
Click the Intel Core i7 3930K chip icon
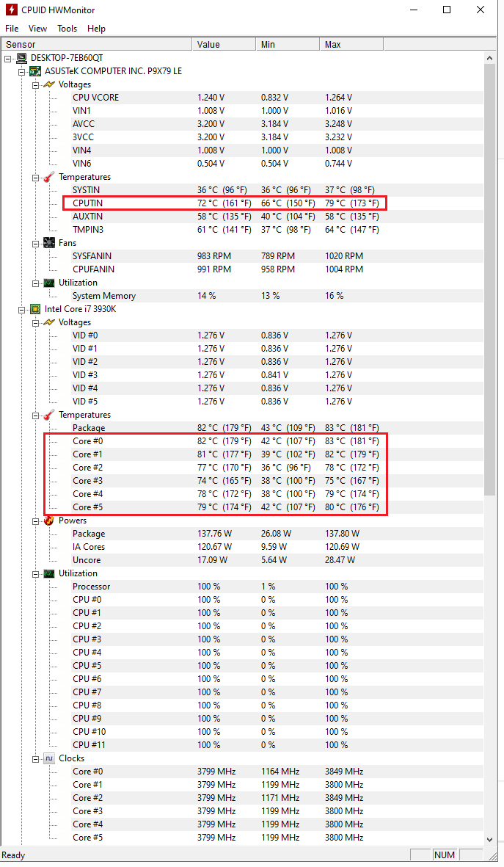[34, 309]
